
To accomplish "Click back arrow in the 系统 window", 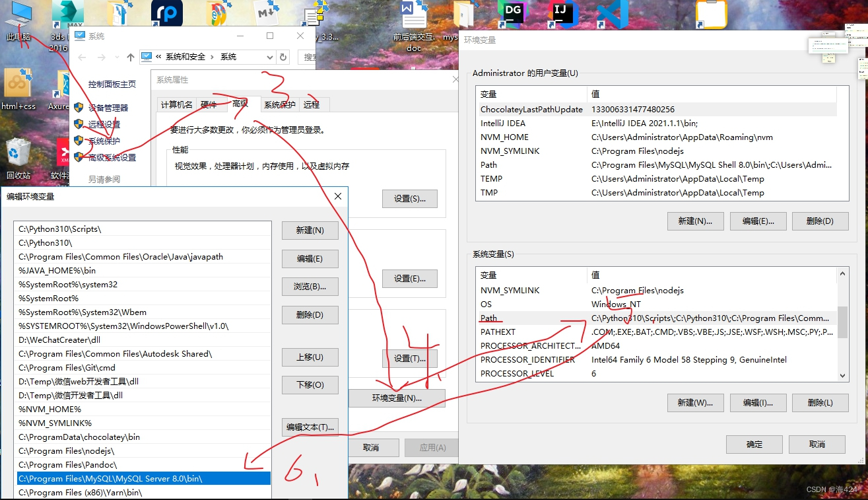I will [x=81, y=57].
